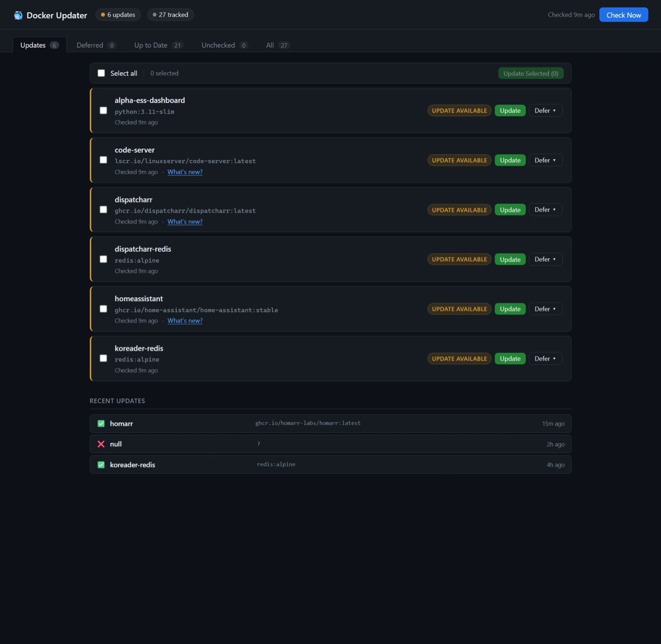The height and width of the screenshot is (644, 661).
Task: Switch to the Up to Date tab
Action: point(159,45)
